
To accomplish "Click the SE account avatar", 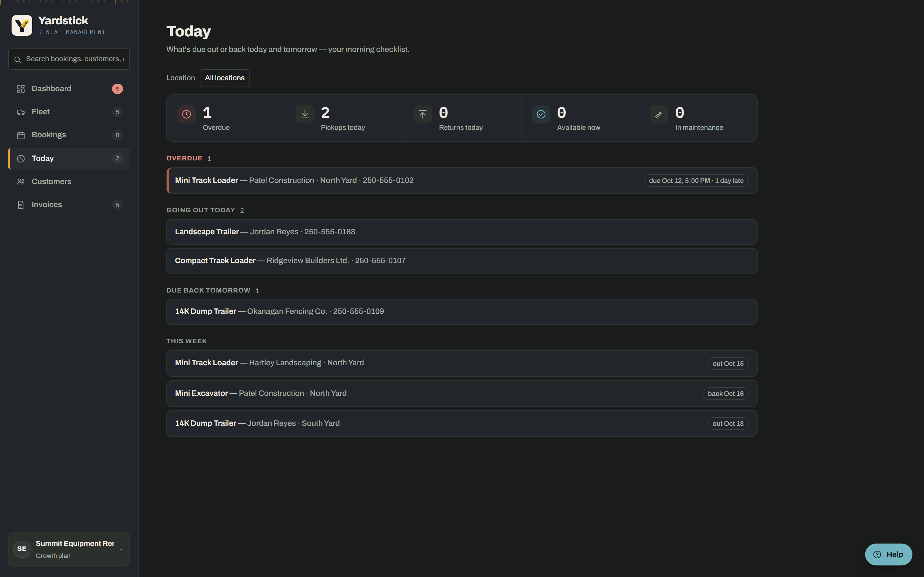I will pos(22,549).
